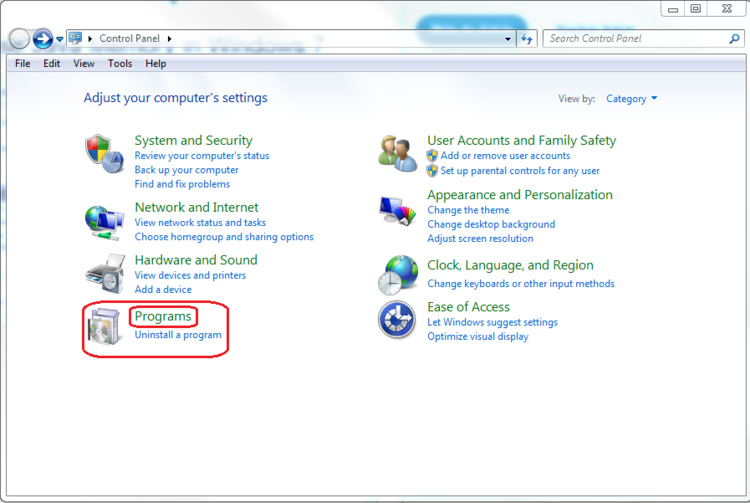Open Let Windows suggest settings
This screenshot has height=503, width=750.
pos(492,322)
